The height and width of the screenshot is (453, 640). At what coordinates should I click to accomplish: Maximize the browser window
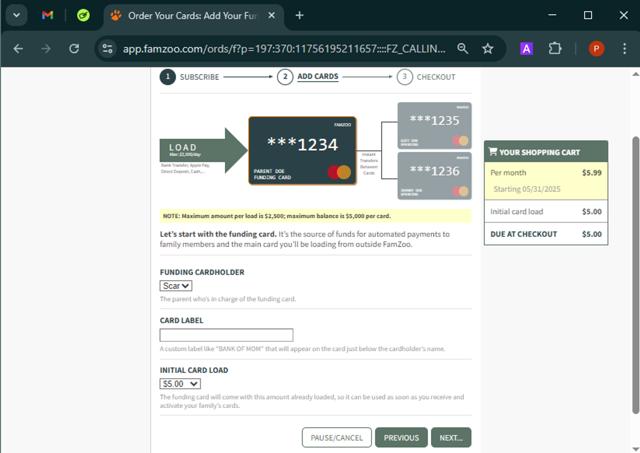[x=588, y=15]
